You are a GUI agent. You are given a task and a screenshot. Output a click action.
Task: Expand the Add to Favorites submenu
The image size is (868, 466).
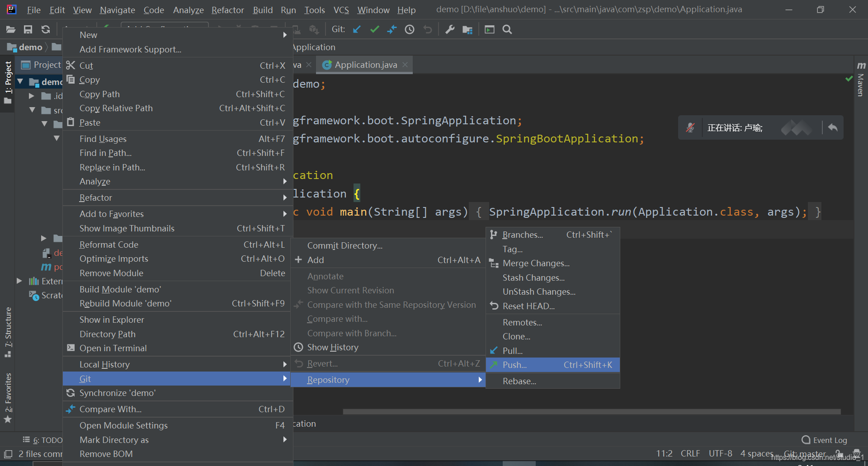[285, 214]
